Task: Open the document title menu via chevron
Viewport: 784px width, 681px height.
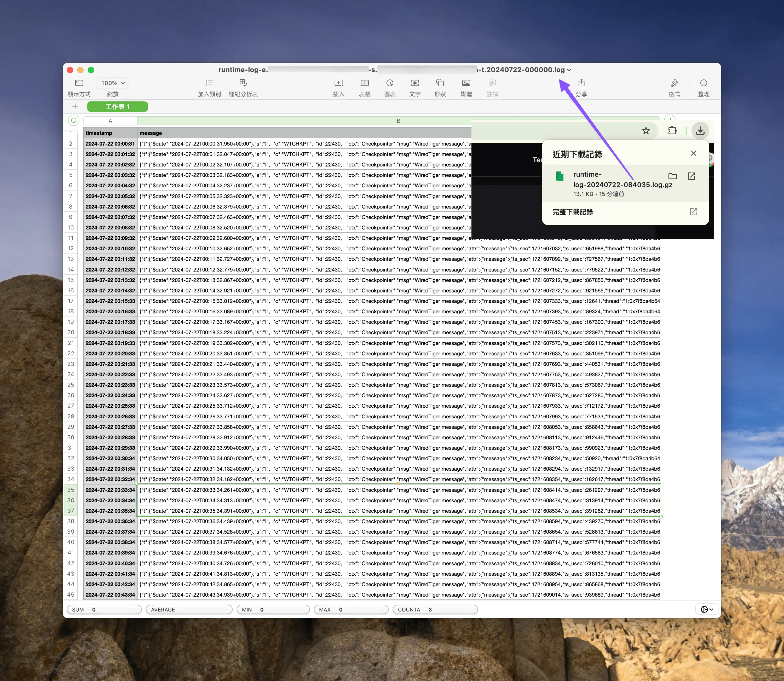Action: coord(569,70)
